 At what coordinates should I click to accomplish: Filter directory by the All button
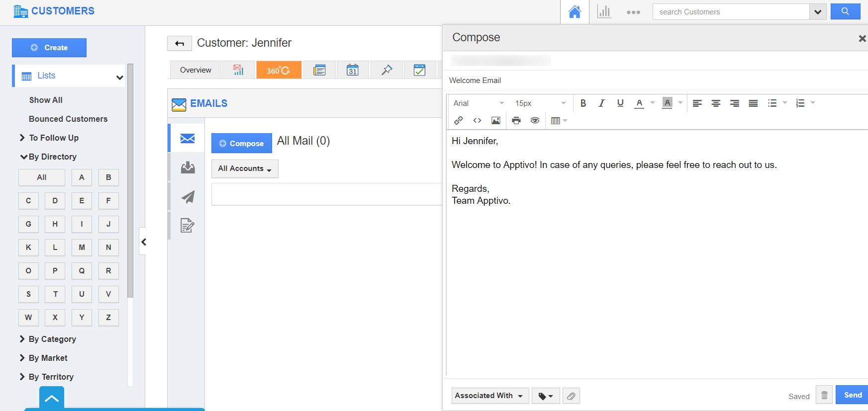click(42, 177)
